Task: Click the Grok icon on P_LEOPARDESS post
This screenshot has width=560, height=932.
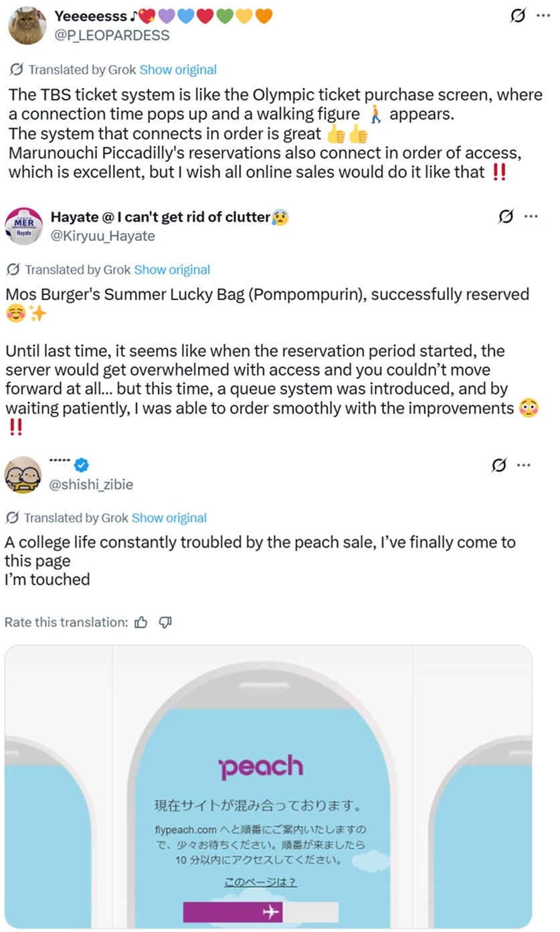Action: coord(518,16)
